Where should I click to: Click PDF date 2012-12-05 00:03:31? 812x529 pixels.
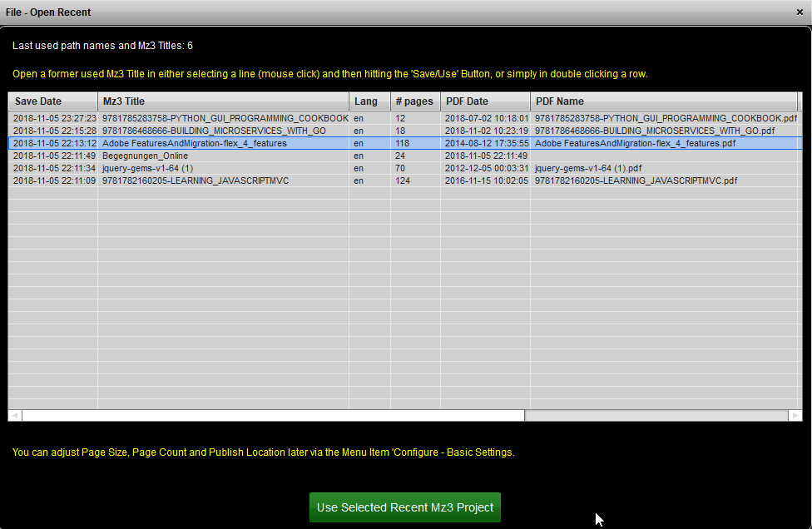pyautogui.click(x=486, y=168)
